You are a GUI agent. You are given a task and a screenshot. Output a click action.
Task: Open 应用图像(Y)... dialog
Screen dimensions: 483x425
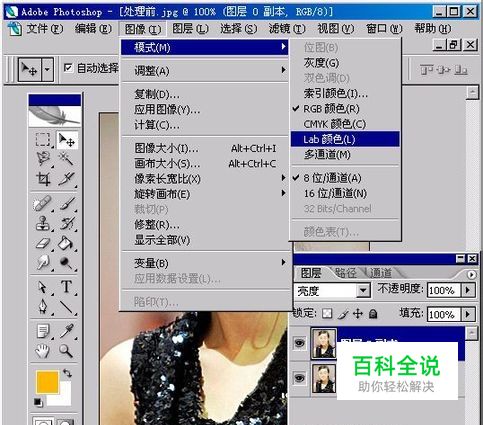coord(204,109)
